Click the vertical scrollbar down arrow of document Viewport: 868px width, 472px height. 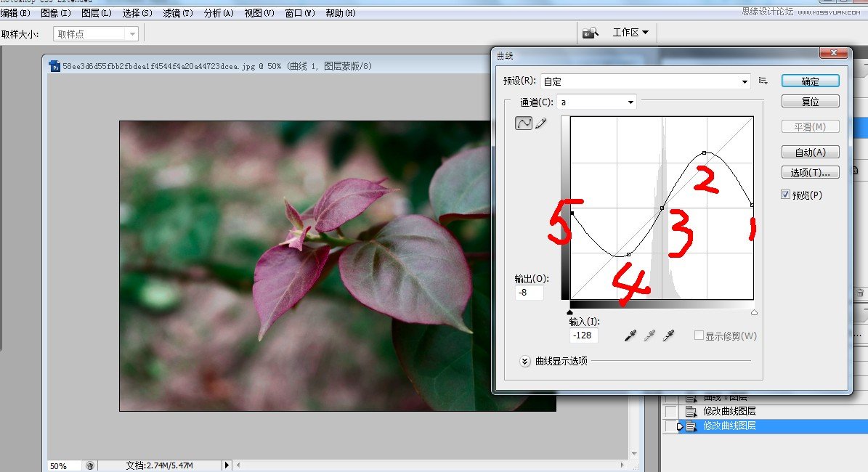coord(634,454)
